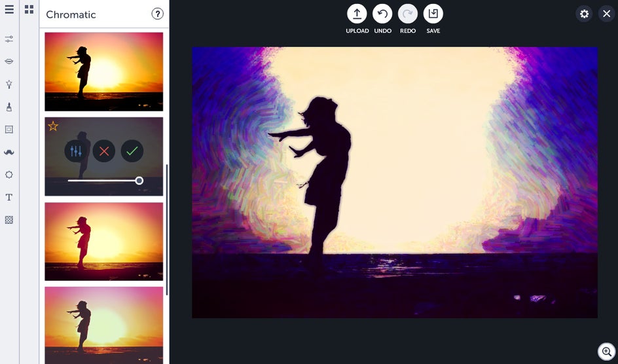Cancel the effect with red X

pyautogui.click(x=104, y=151)
